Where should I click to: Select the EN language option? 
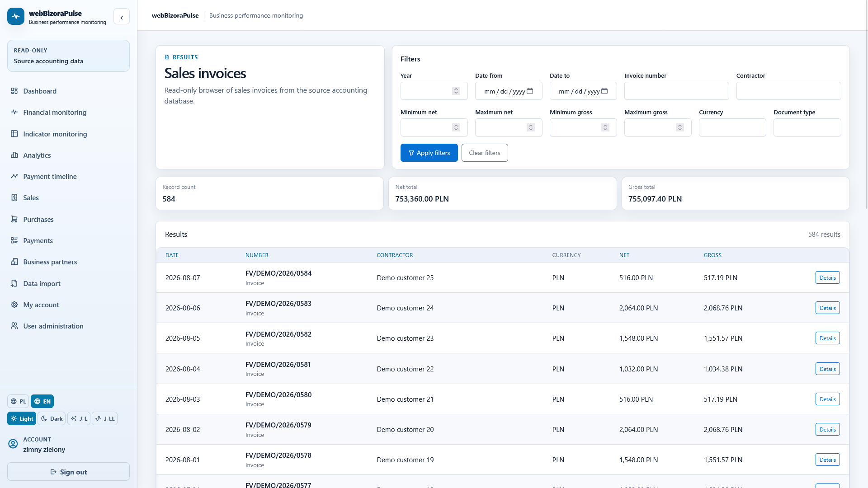pyautogui.click(x=42, y=401)
